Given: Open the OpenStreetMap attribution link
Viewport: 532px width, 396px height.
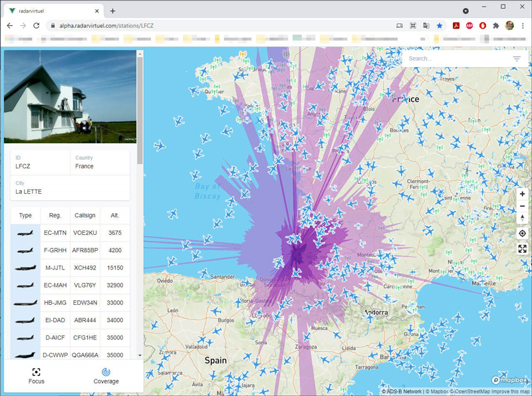Looking at the screenshot, I should 470,391.
